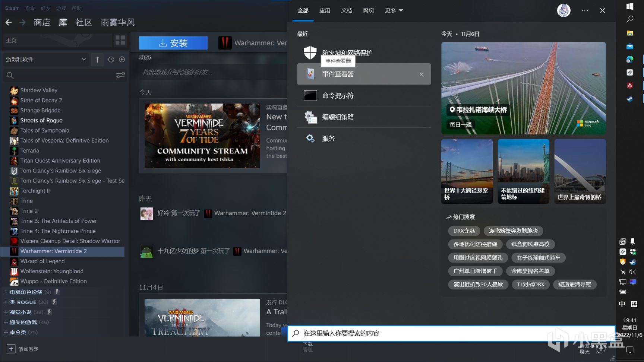The height and width of the screenshot is (362, 644).
Task: Click the DRX夺冠 trending search
Action: pyautogui.click(x=464, y=231)
